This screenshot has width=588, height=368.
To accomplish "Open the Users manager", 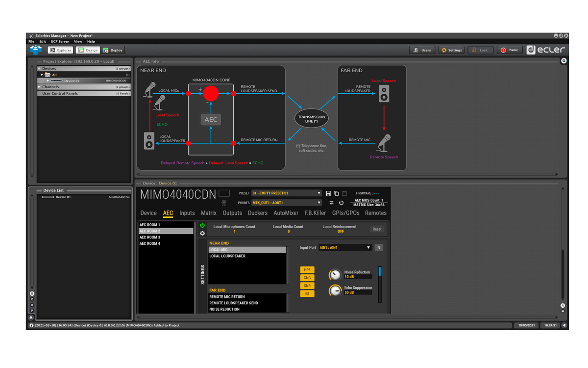I will [422, 50].
